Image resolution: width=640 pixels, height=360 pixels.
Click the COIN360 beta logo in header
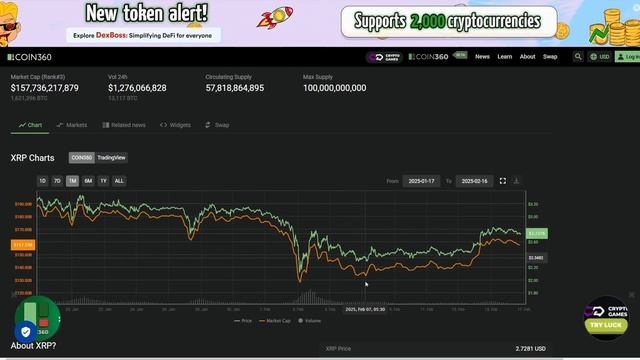[x=438, y=56]
